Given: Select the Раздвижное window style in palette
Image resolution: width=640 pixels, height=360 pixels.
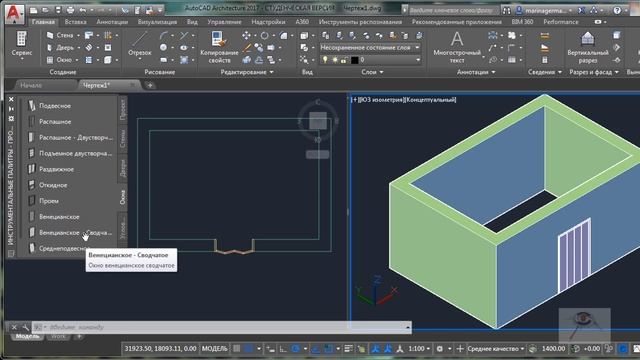Looking at the screenshot, I should 51,169.
